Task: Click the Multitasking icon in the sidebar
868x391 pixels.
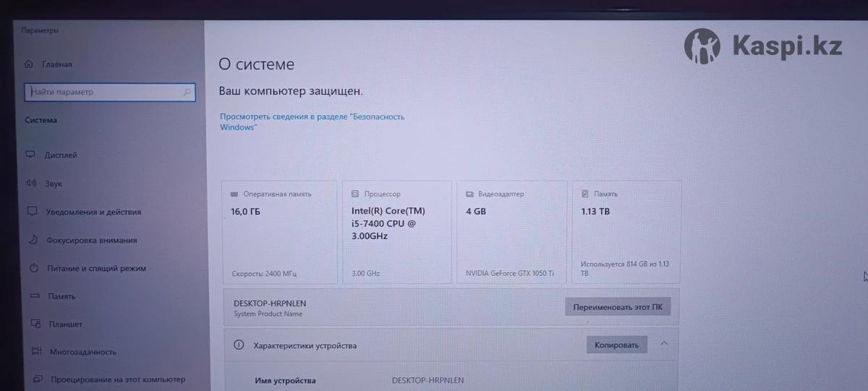Action: 35,352
